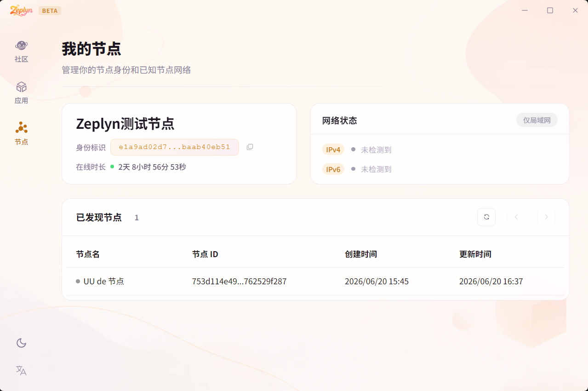Copy the identity ID with copy icon
Image resolution: width=588 pixels, height=391 pixels.
pyautogui.click(x=250, y=147)
